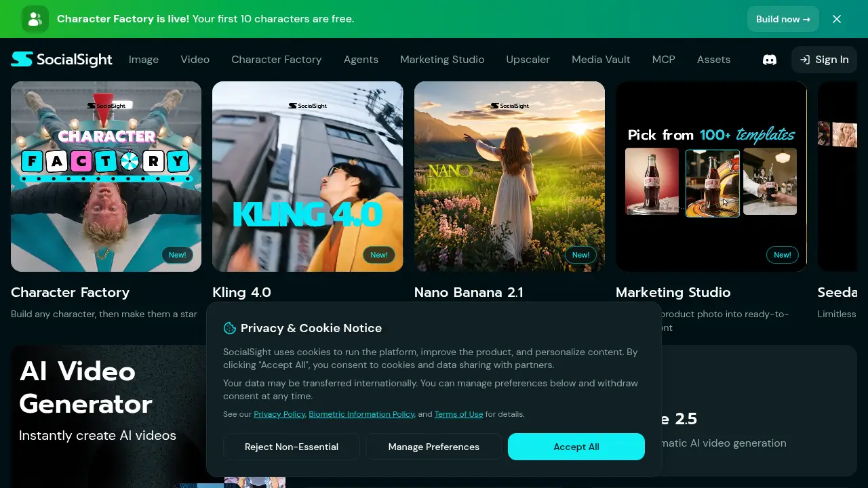The height and width of the screenshot is (488, 868).
Task: Open the Agents nav item
Action: tap(361, 60)
